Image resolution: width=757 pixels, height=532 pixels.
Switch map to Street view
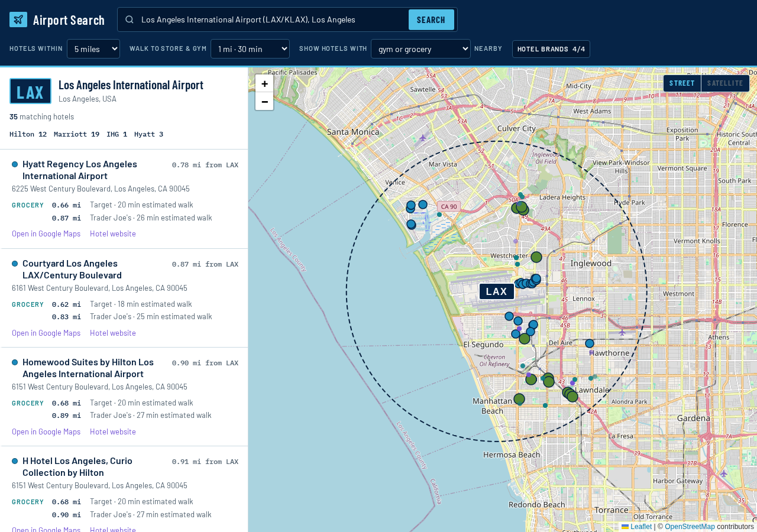(682, 83)
